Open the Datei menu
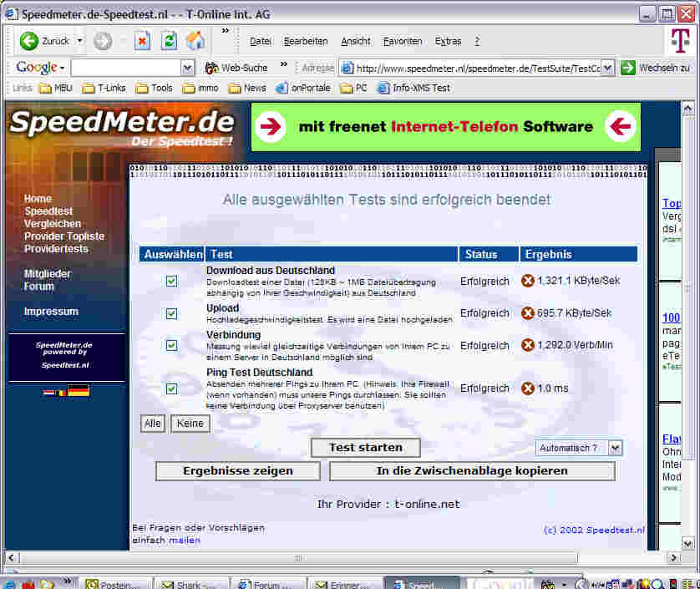The height and width of the screenshot is (589, 700). pos(261,42)
